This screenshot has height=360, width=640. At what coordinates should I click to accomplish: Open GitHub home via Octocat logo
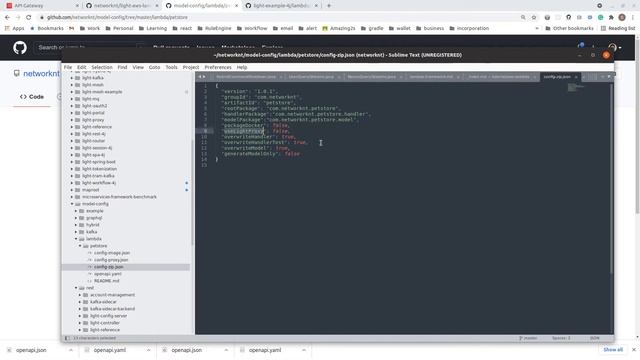point(20,48)
